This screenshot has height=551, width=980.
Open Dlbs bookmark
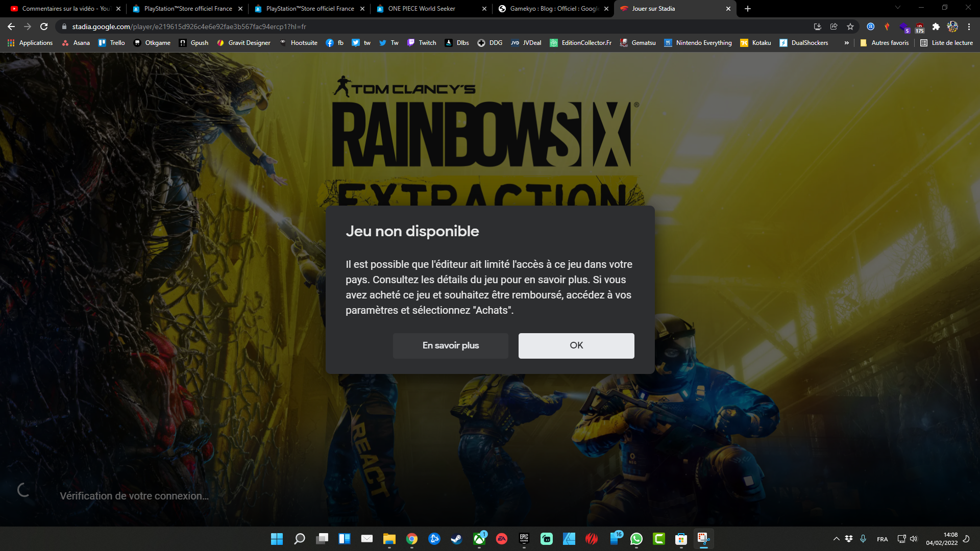(457, 43)
